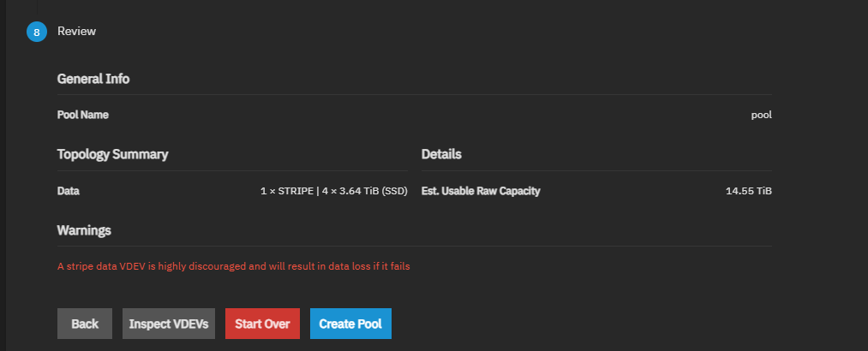
Task: Click the red stripe VDEV warning message
Action: [233, 266]
